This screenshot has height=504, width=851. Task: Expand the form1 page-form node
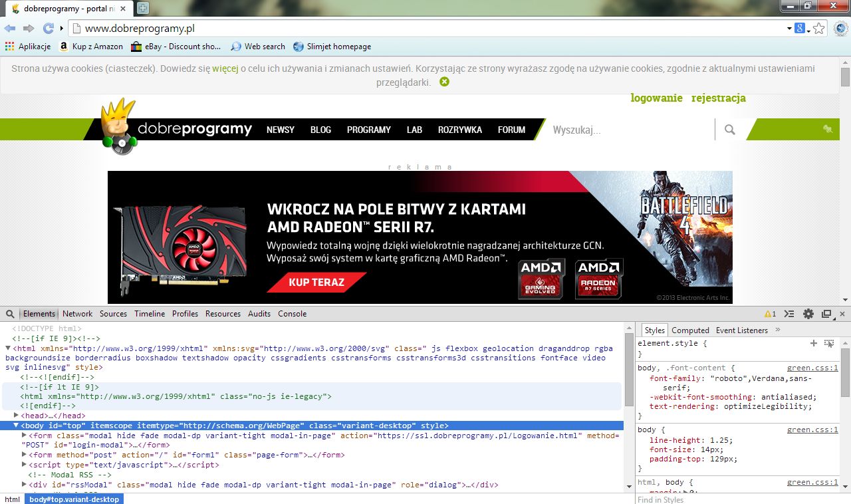point(24,455)
